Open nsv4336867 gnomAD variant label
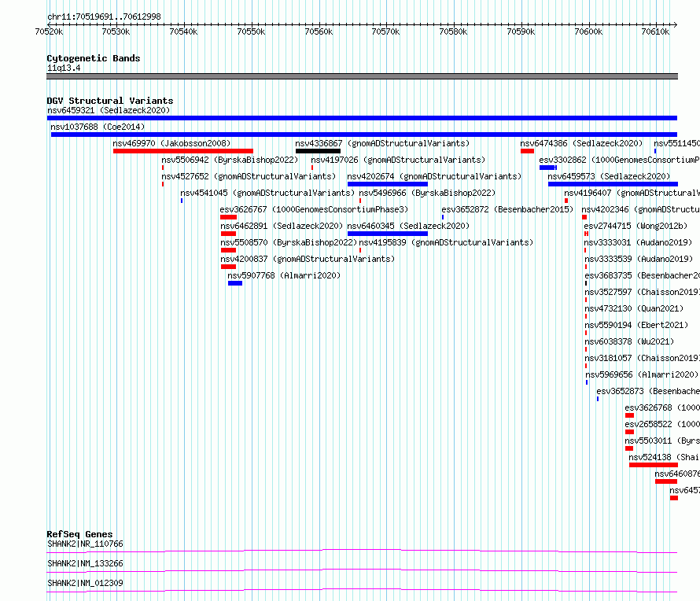Viewport: 700px width, 601px height. pyautogui.click(x=382, y=143)
